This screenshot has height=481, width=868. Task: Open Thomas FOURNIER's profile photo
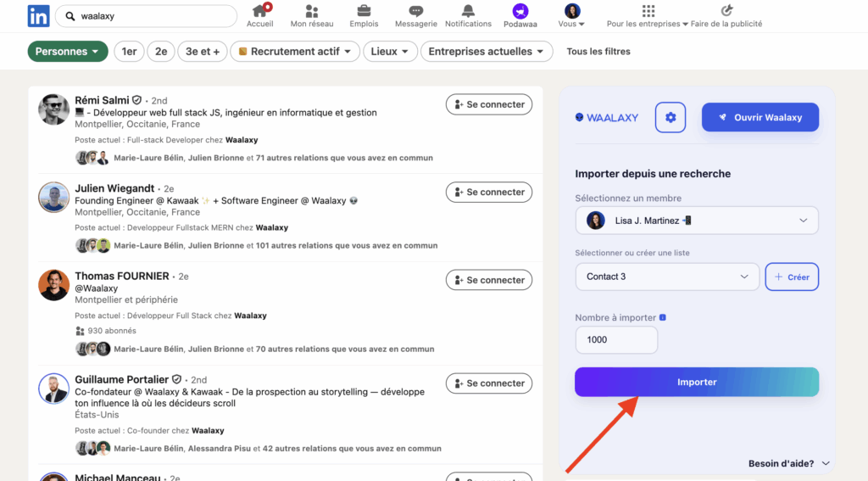[x=53, y=285]
